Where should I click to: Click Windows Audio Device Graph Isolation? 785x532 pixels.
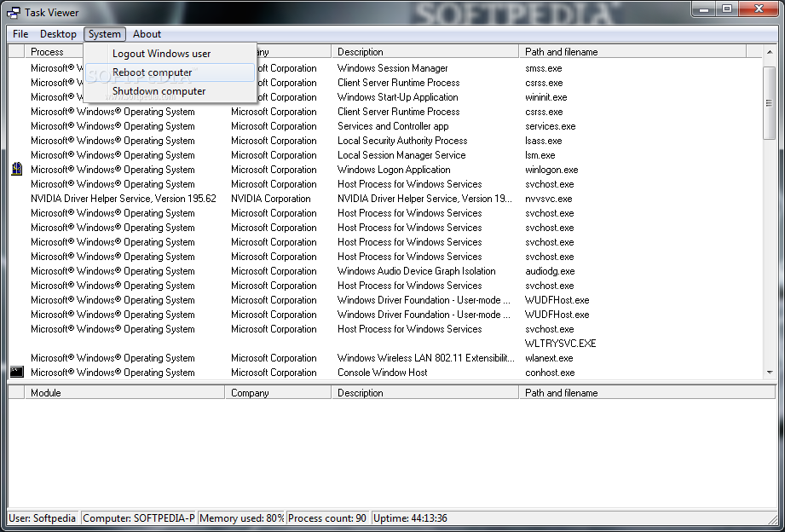pyautogui.click(x=417, y=271)
